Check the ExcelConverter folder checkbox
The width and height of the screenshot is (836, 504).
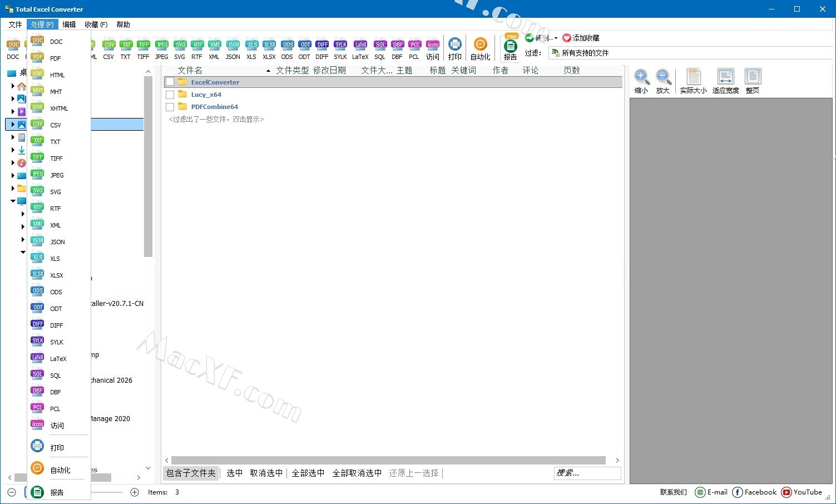170,82
